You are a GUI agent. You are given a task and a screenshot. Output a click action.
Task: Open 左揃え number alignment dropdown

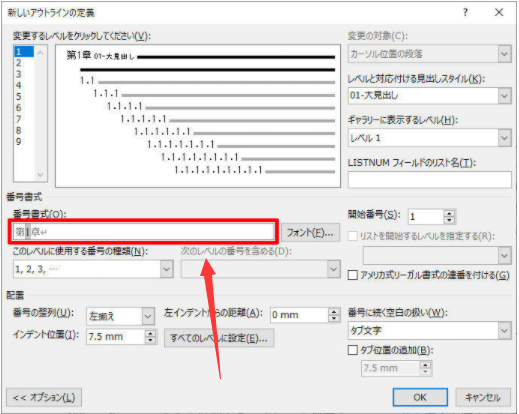coord(148,316)
